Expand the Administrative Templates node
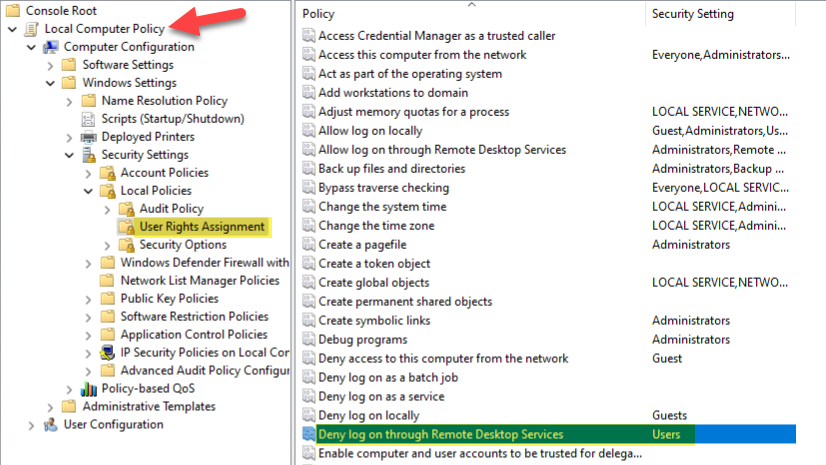 tap(50, 407)
